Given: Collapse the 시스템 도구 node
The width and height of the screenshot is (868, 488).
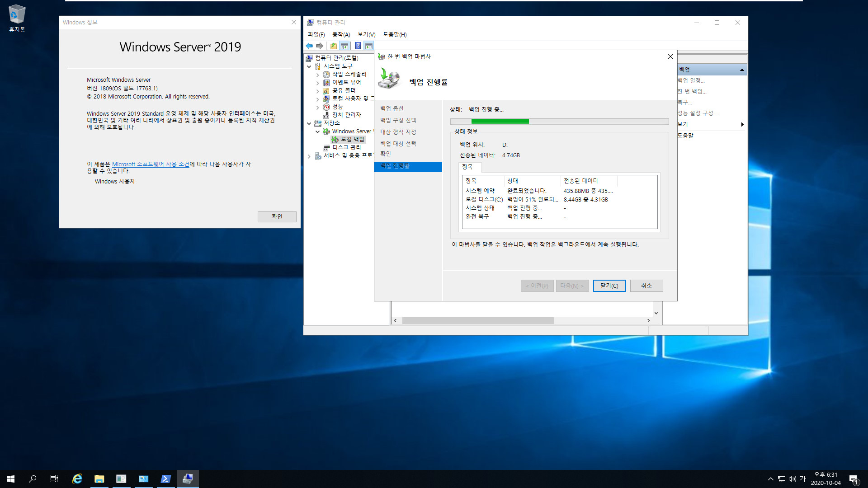Looking at the screenshot, I should click(309, 66).
